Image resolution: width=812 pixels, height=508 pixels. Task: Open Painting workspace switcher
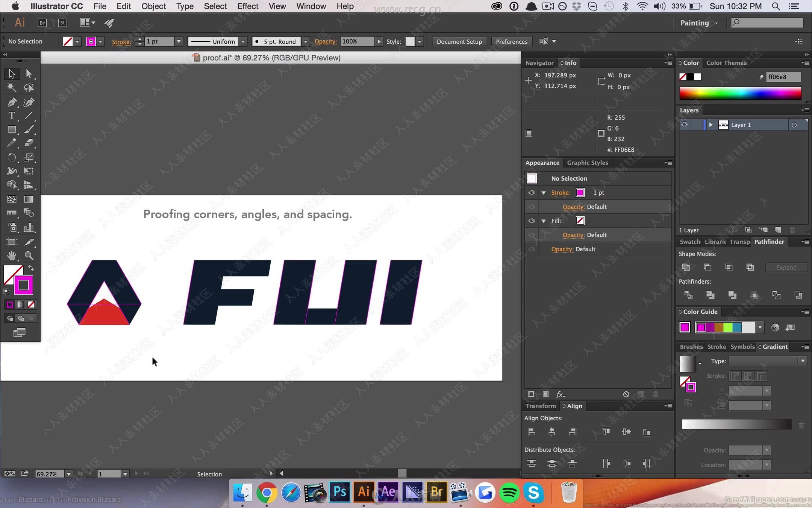[x=699, y=23]
